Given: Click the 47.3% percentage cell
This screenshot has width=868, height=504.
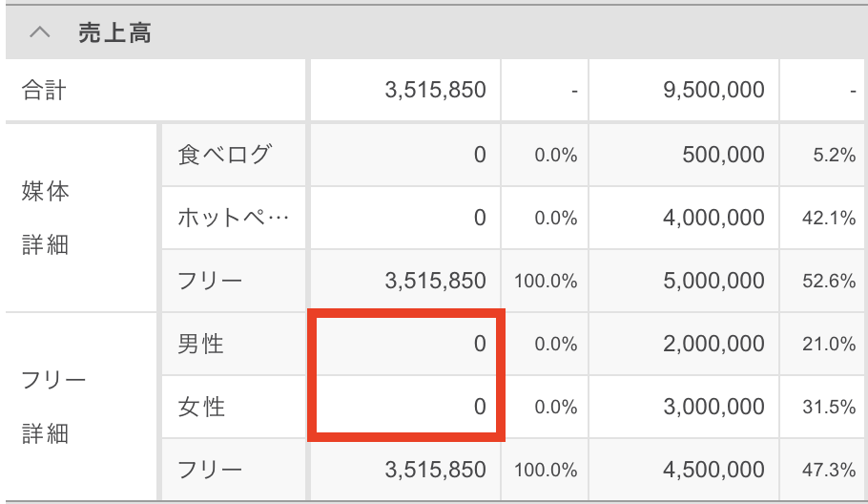Looking at the screenshot, I should point(829,471).
